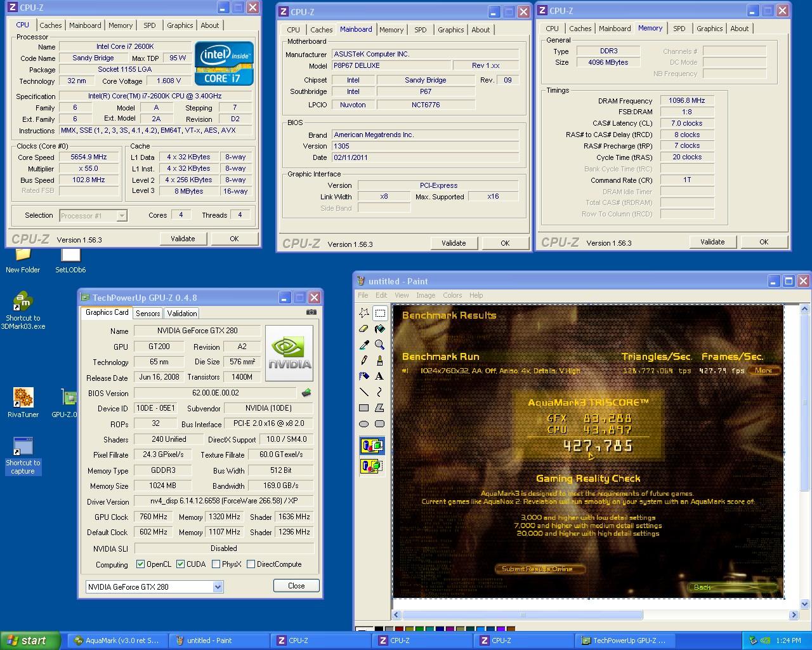This screenshot has height=650, width=812.
Task: Open the New Folder desktop icon
Action: [x=23, y=260]
